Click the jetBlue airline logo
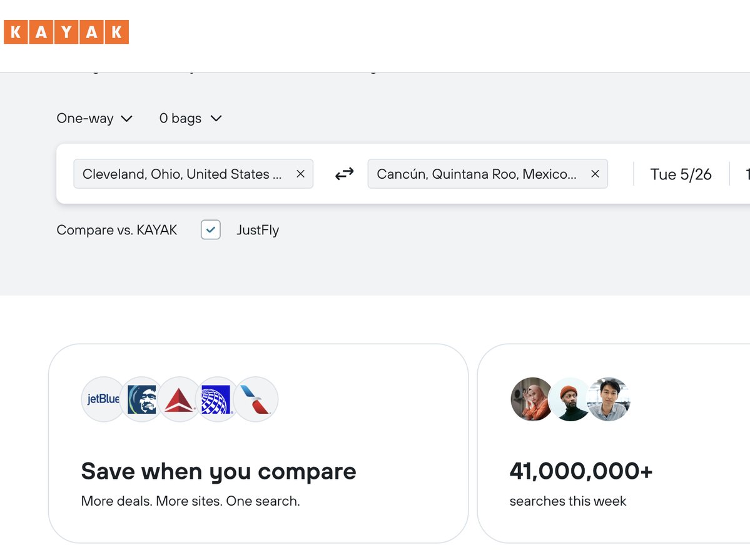Image resolution: width=750 pixels, height=560 pixels. point(103,399)
